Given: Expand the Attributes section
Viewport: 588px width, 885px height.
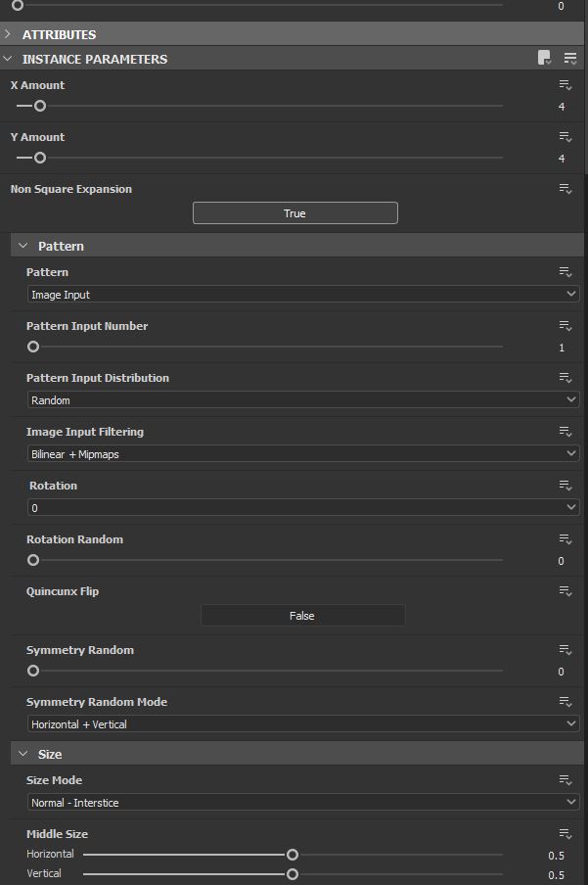Looking at the screenshot, I should click(x=8, y=34).
